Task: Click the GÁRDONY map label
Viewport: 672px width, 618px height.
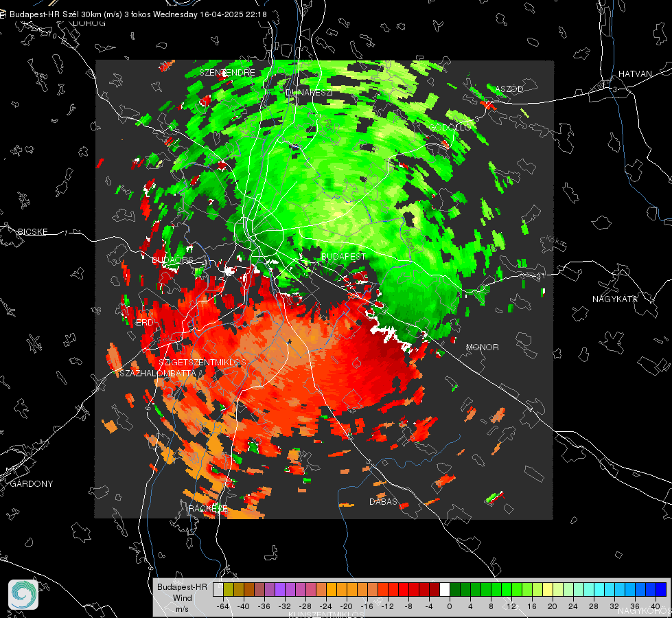Action: click(x=32, y=484)
